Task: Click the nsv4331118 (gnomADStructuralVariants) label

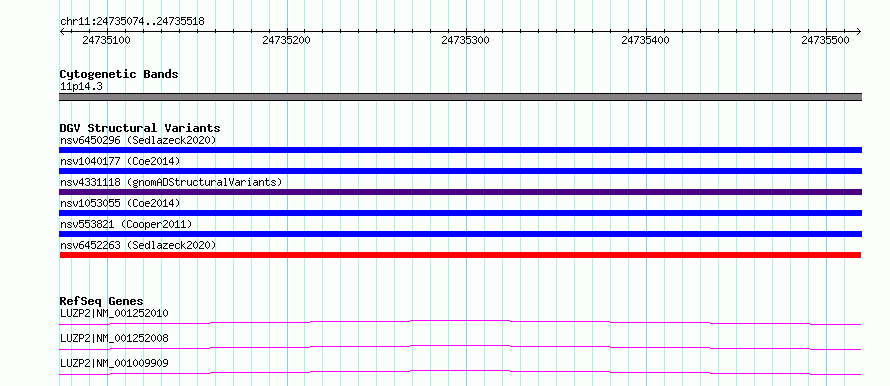Action: point(171,182)
